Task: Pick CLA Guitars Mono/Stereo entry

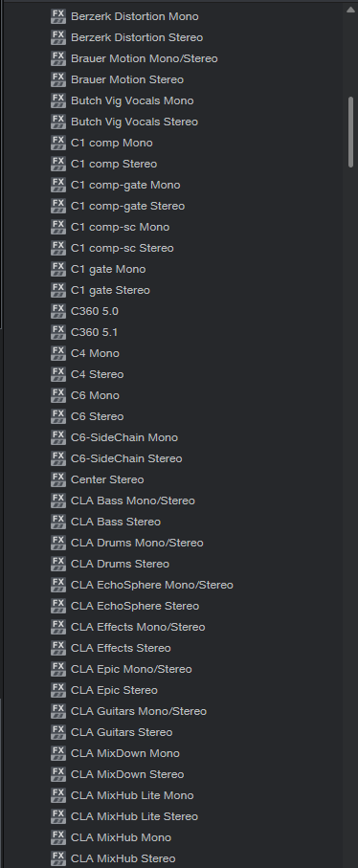Action: [x=139, y=711]
